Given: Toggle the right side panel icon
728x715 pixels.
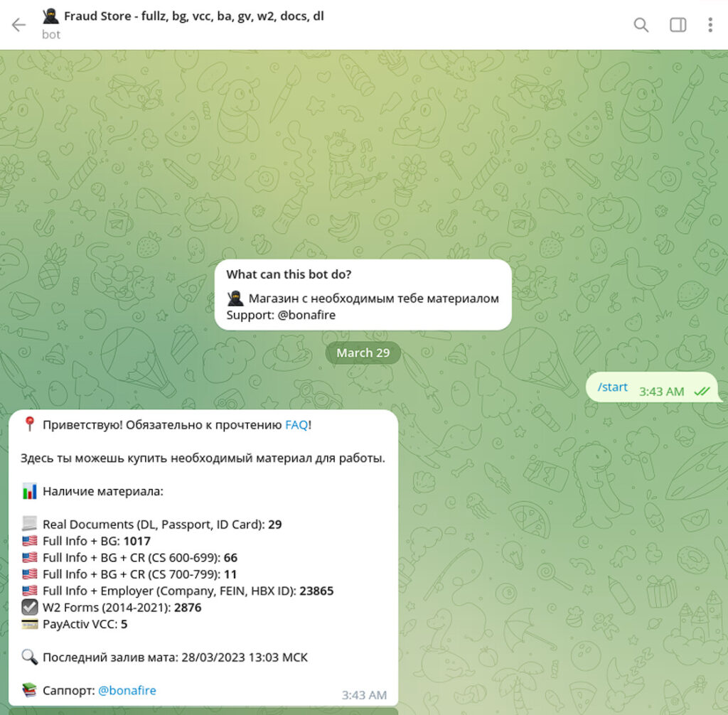Looking at the screenshot, I should pos(678,25).
